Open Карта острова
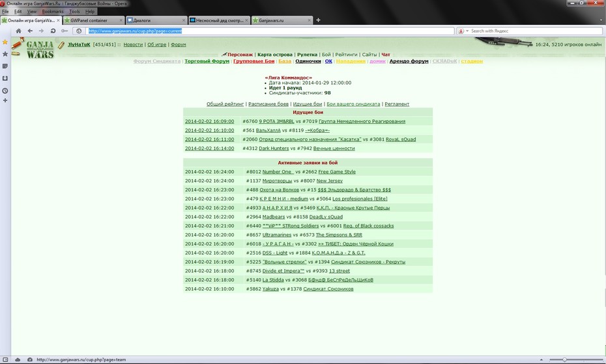This screenshot has width=606, height=364. pos(275,55)
